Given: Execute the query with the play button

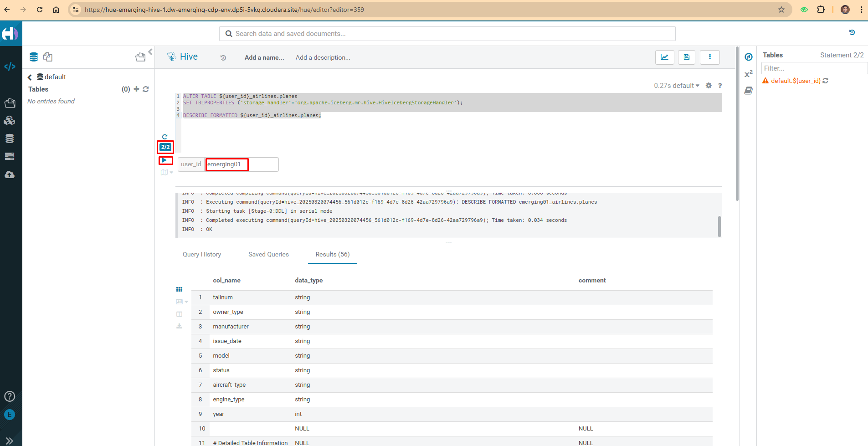Looking at the screenshot, I should (164, 160).
